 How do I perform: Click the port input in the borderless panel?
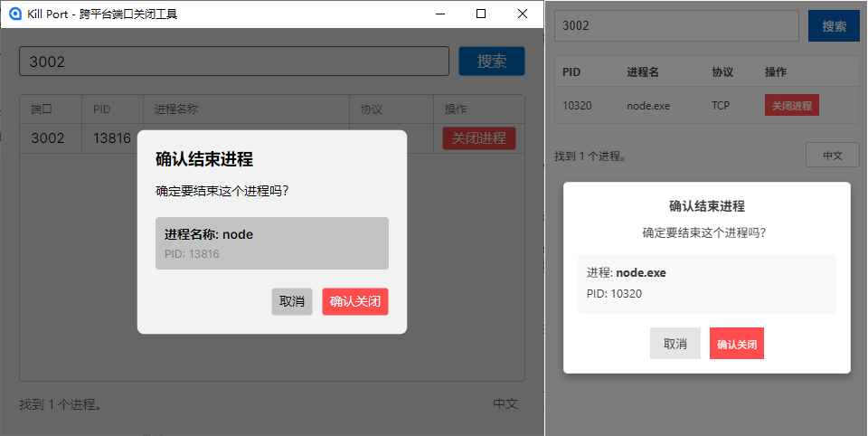point(676,25)
